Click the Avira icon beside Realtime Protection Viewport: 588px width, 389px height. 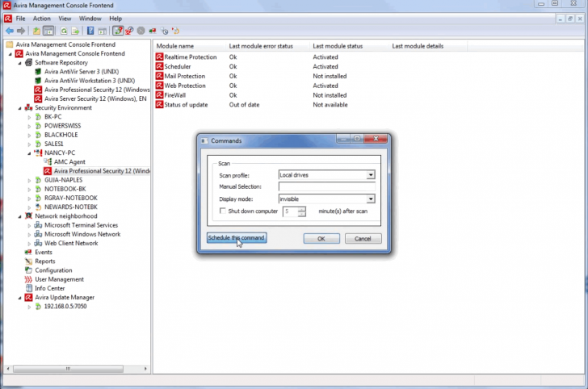159,56
